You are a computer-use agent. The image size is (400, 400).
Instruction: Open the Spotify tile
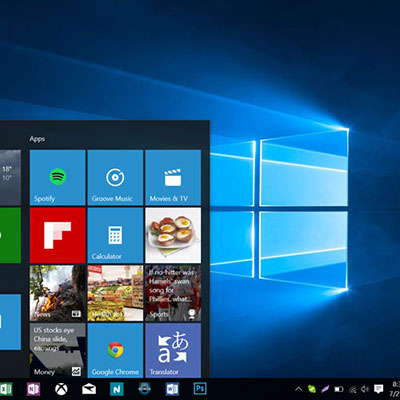pyautogui.click(x=58, y=177)
